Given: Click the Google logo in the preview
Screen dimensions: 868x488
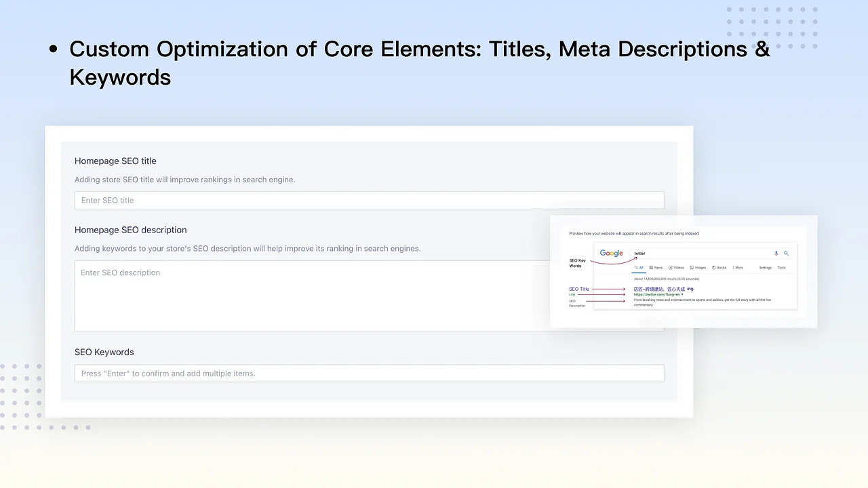Looking at the screenshot, I should [x=611, y=253].
